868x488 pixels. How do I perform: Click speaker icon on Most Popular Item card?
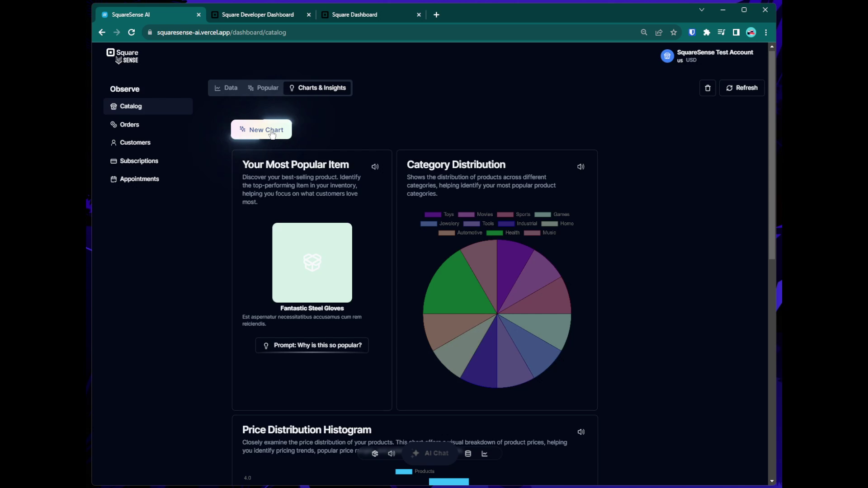click(375, 167)
